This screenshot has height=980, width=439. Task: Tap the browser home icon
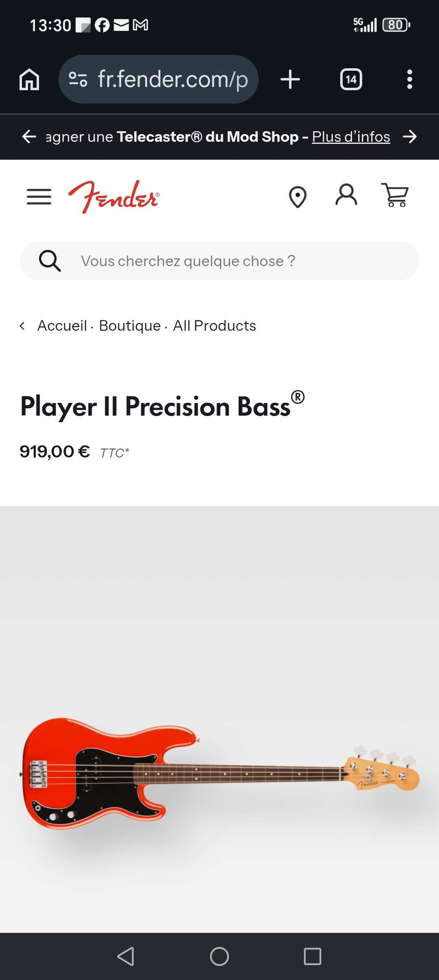[x=29, y=79]
